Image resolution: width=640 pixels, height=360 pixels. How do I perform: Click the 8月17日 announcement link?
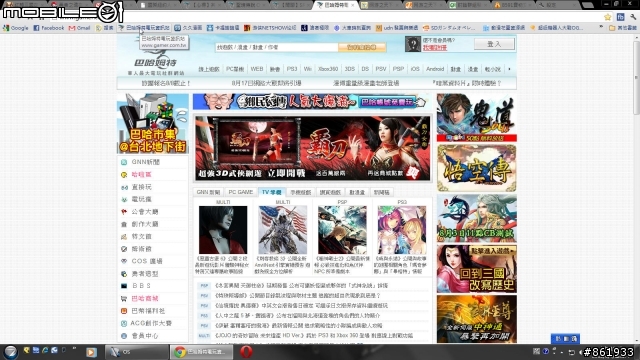tap(266, 83)
